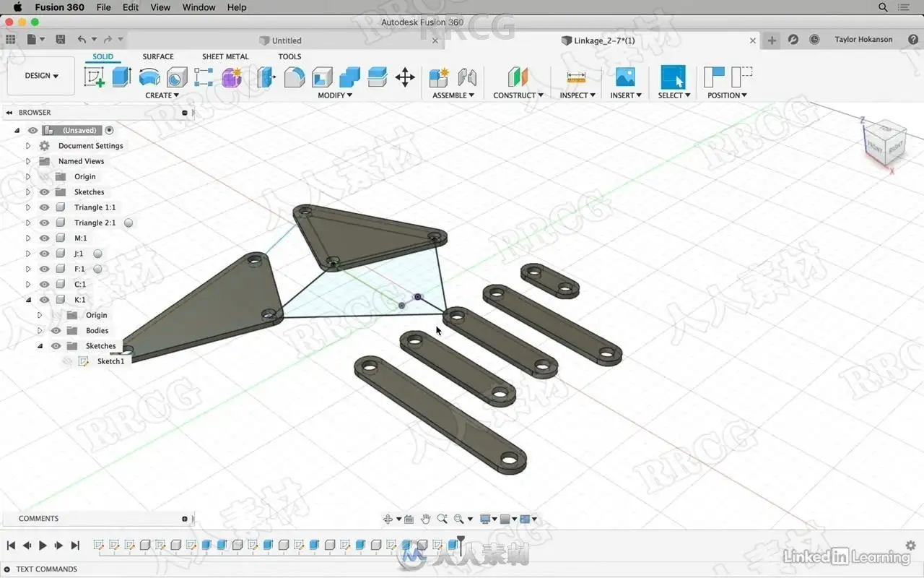Viewport: 924px width, 578px height.
Task: Play the design timeline
Action: pyautogui.click(x=43, y=545)
